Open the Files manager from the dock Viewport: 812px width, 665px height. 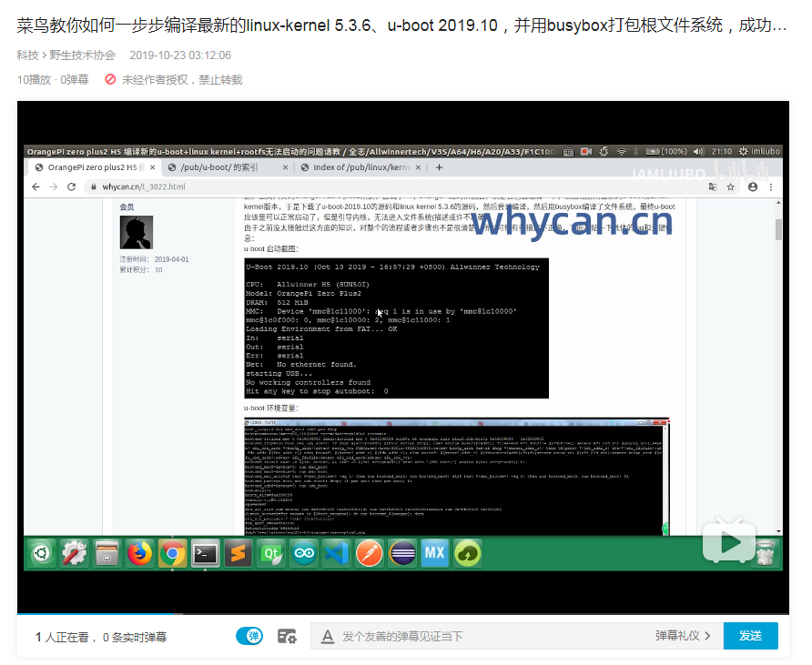[x=107, y=554]
